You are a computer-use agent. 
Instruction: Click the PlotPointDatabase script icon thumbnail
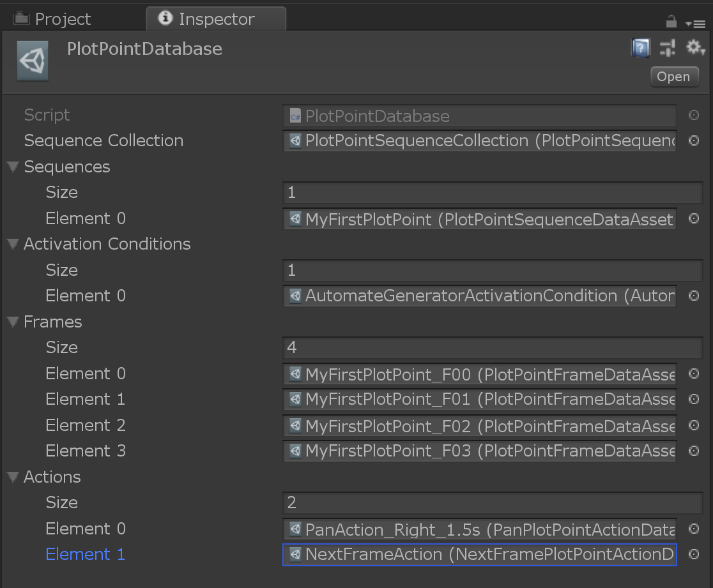pyautogui.click(x=32, y=61)
